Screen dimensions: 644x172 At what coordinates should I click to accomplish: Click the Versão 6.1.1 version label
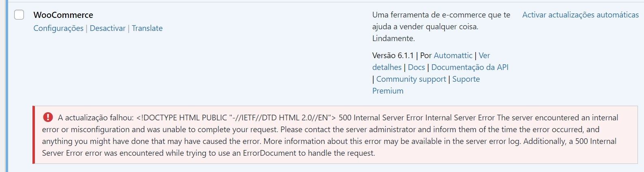[x=393, y=55]
